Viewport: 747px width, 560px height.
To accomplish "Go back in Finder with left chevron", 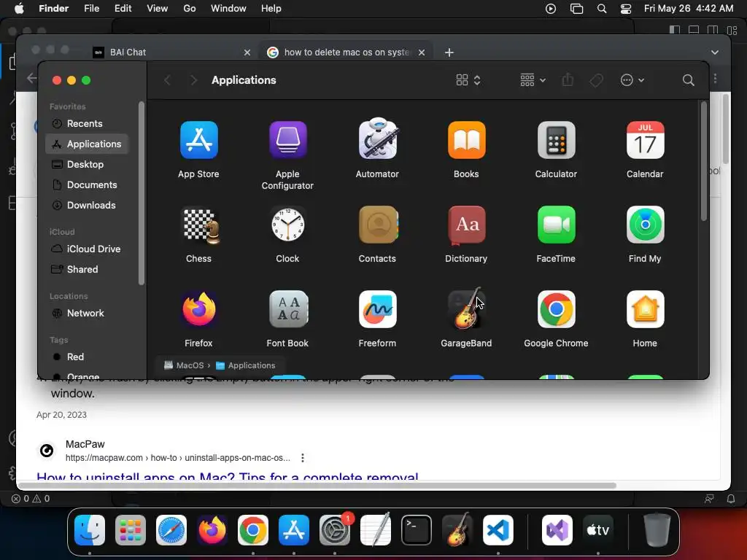I will (x=167, y=80).
